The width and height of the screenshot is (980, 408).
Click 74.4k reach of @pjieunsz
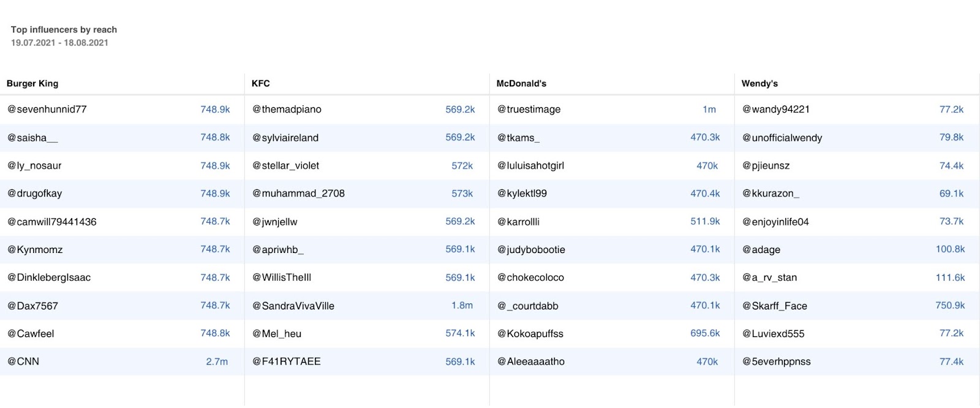pos(952,165)
